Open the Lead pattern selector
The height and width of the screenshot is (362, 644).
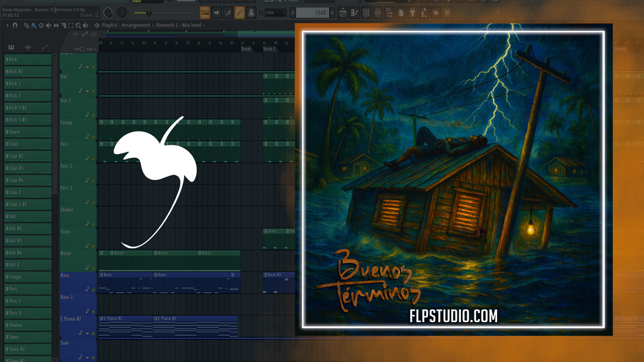pos(312,13)
